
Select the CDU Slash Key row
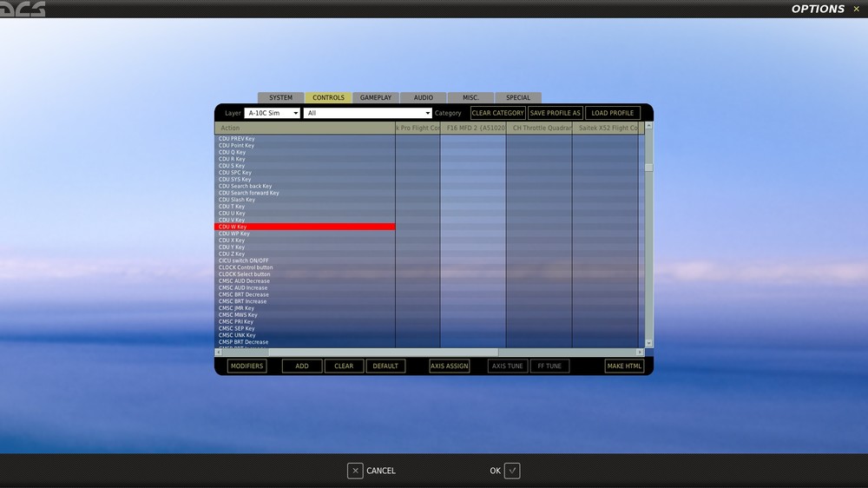click(x=305, y=200)
